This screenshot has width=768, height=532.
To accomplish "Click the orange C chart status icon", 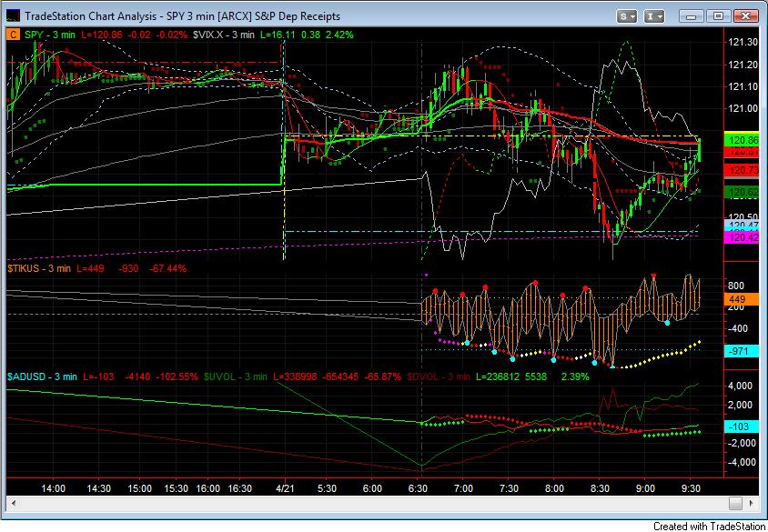I will pos(14,35).
